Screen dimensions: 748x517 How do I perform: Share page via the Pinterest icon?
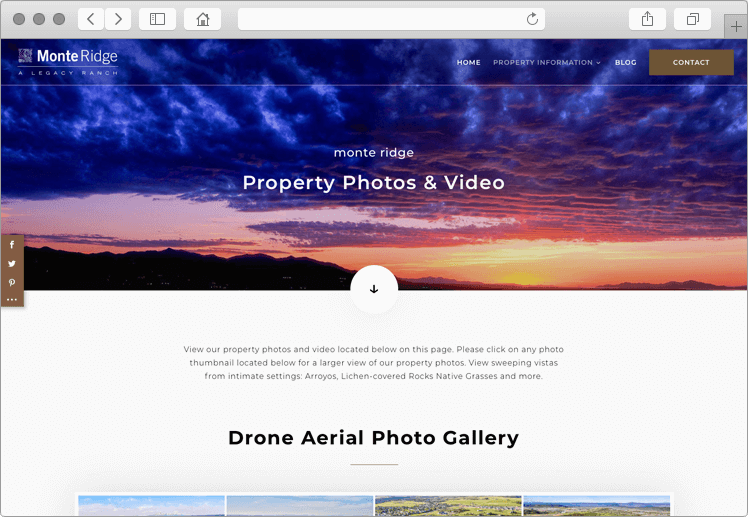[12, 282]
